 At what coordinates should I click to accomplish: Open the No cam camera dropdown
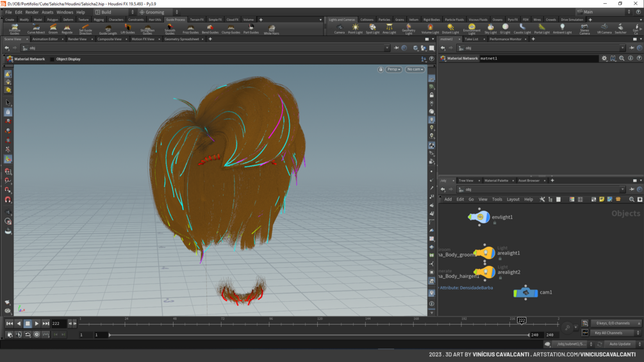click(x=415, y=69)
